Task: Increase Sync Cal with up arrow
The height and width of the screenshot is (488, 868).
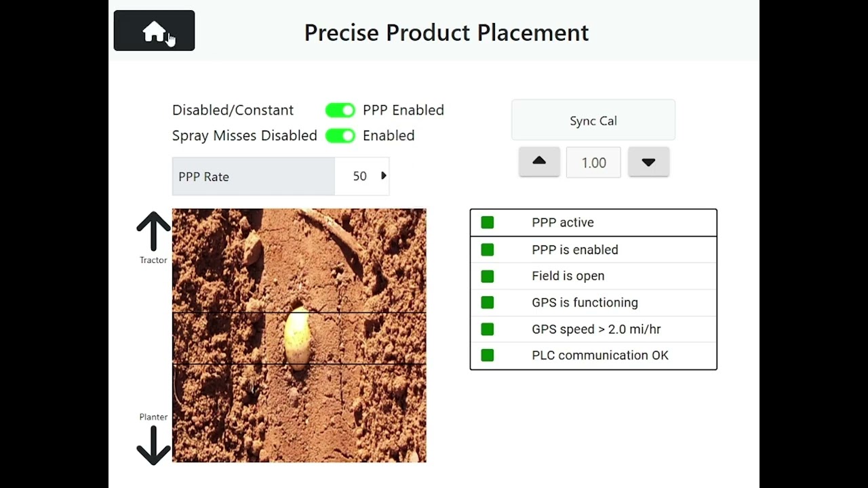Action: point(539,162)
